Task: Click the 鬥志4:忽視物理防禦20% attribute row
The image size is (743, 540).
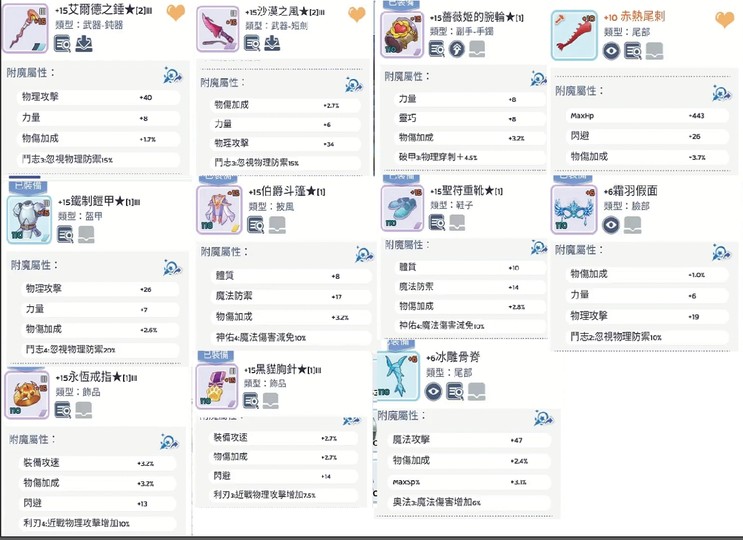Action: [x=100, y=350]
